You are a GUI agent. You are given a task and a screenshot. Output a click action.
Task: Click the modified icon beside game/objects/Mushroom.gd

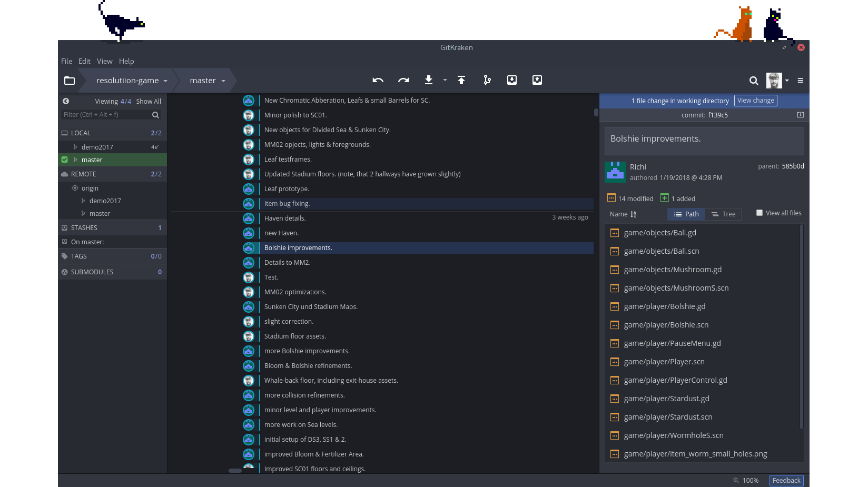pyautogui.click(x=614, y=270)
